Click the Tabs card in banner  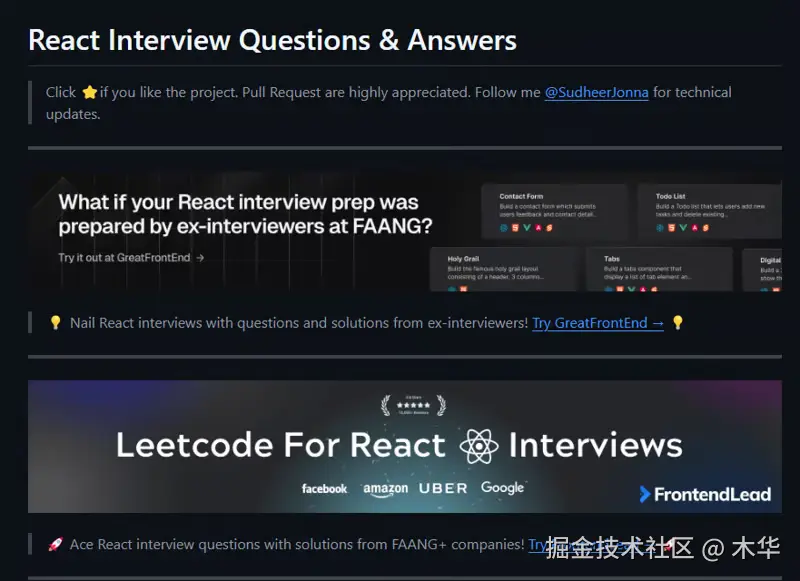click(659, 269)
